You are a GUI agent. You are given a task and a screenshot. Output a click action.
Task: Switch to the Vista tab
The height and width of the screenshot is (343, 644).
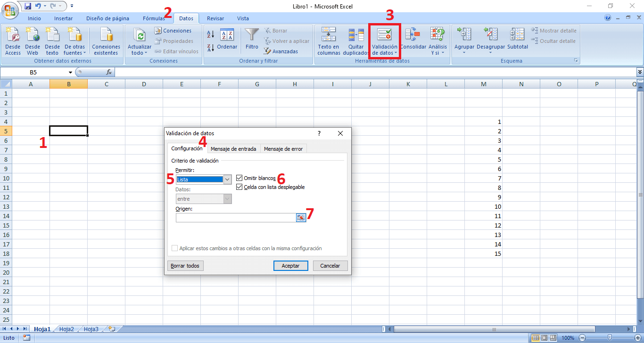pyautogui.click(x=243, y=18)
